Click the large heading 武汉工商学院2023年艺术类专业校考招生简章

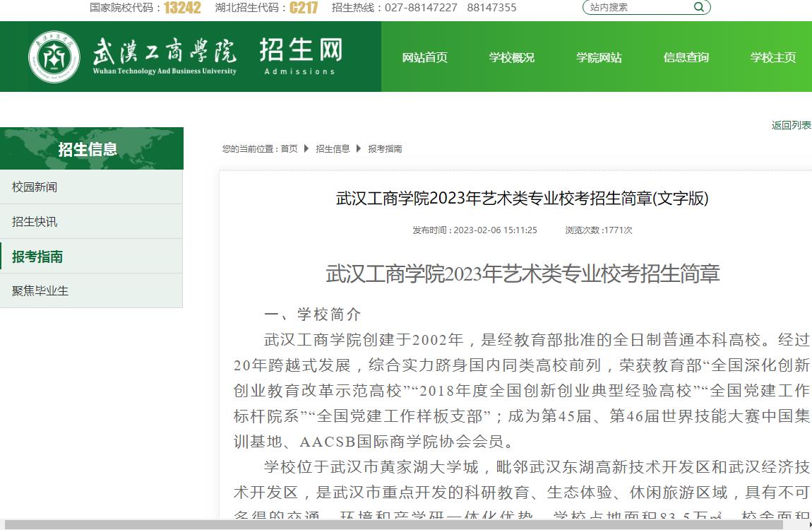tap(523, 273)
